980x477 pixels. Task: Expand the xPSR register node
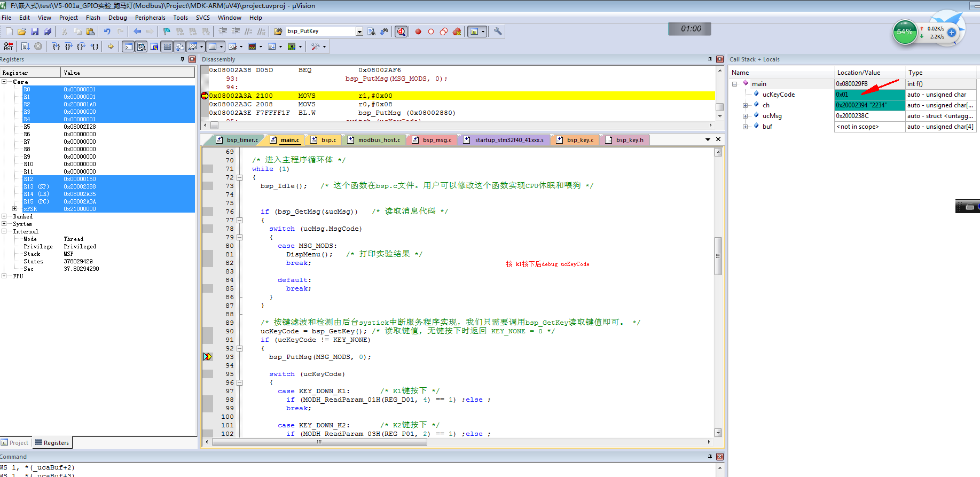14,209
